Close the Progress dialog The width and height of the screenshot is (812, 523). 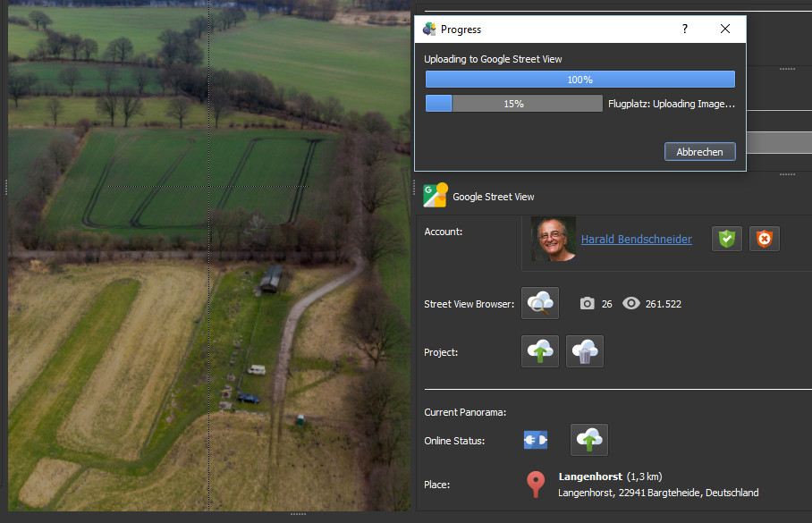(725, 29)
